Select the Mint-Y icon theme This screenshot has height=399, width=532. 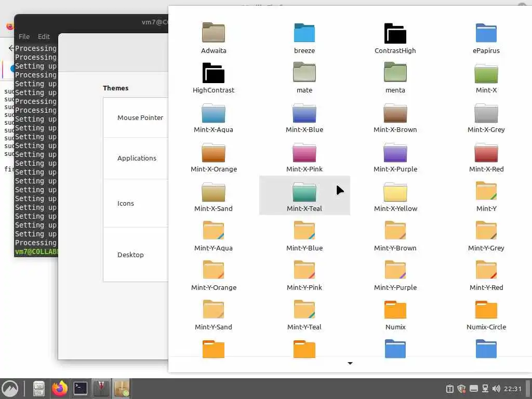pyautogui.click(x=486, y=196)
